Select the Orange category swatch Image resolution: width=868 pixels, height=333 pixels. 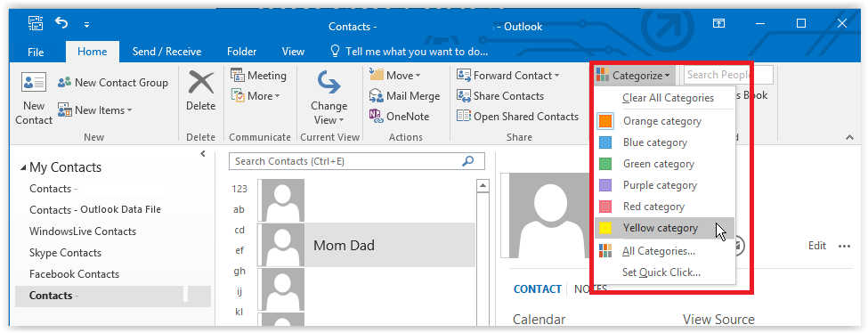605,121
